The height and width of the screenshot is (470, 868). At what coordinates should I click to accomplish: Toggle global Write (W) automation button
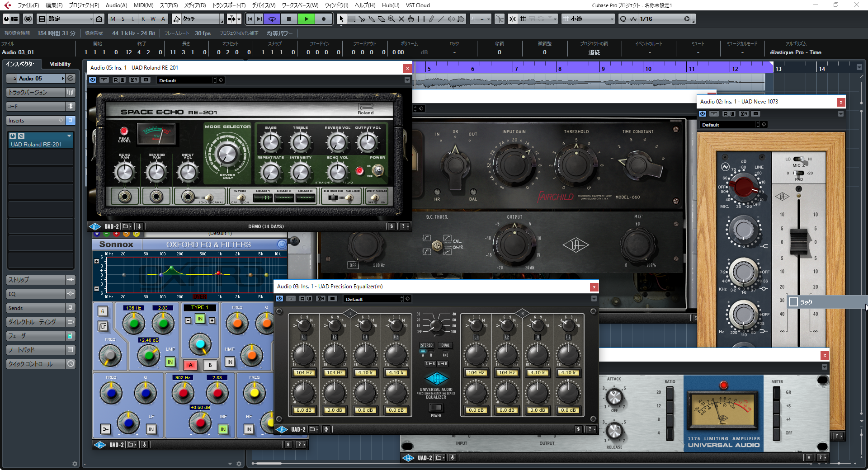coord(153,19)
